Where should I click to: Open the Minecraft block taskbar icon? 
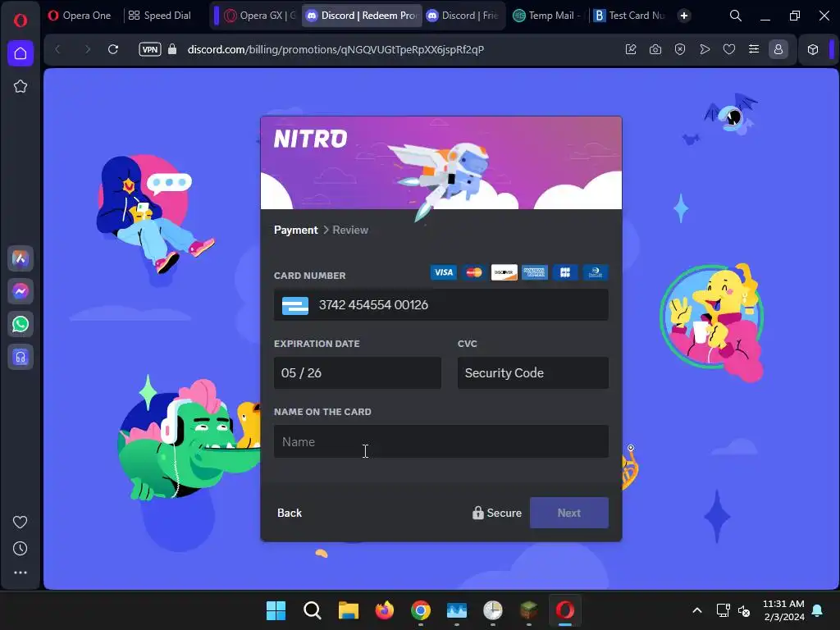pyautogui.click(x=529, y=610)
